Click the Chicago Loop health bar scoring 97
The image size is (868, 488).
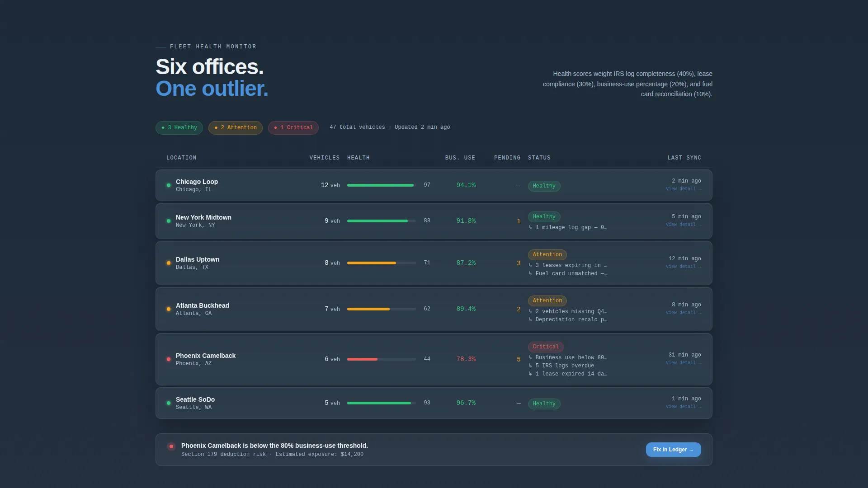pyautogui.click(x=382, y=185)
